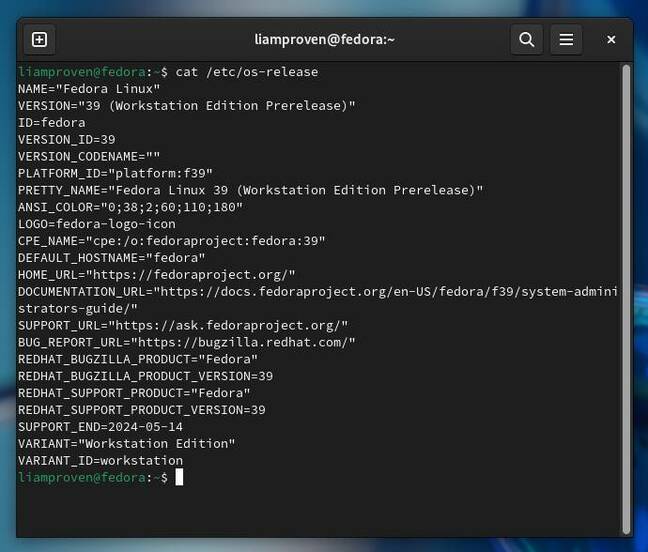The width and height of the screenshot is (648, 552).
Task: Click the REDHAT_SUPPORT_PRODUCT_VERSION=39 line
Action: (x=142, y=410)
